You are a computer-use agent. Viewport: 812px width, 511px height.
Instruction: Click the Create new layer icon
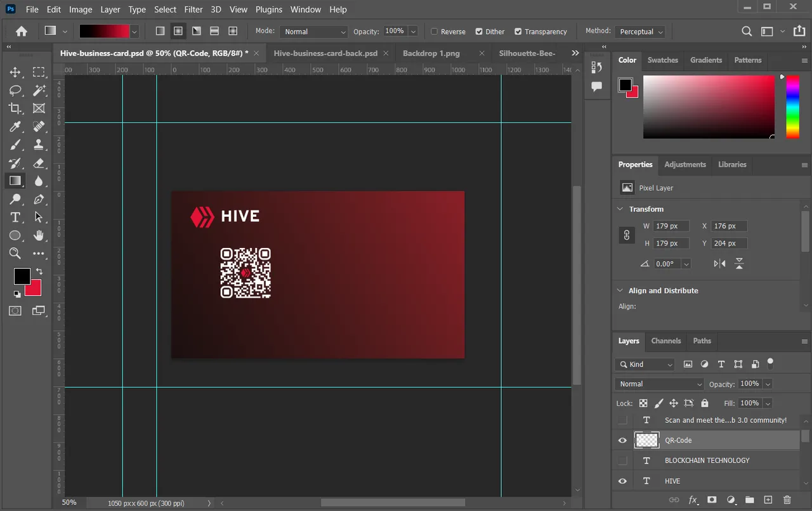coord(768,500)
